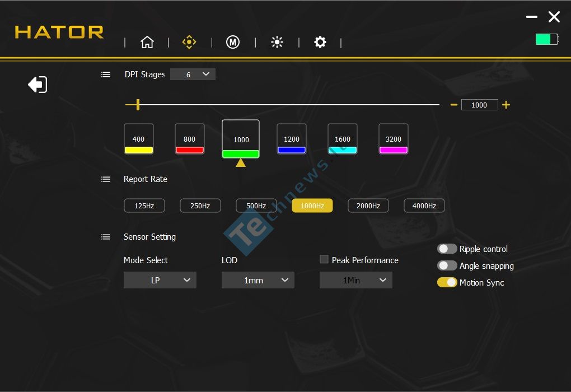Select the 1200 DPI stage

point(291,138)
